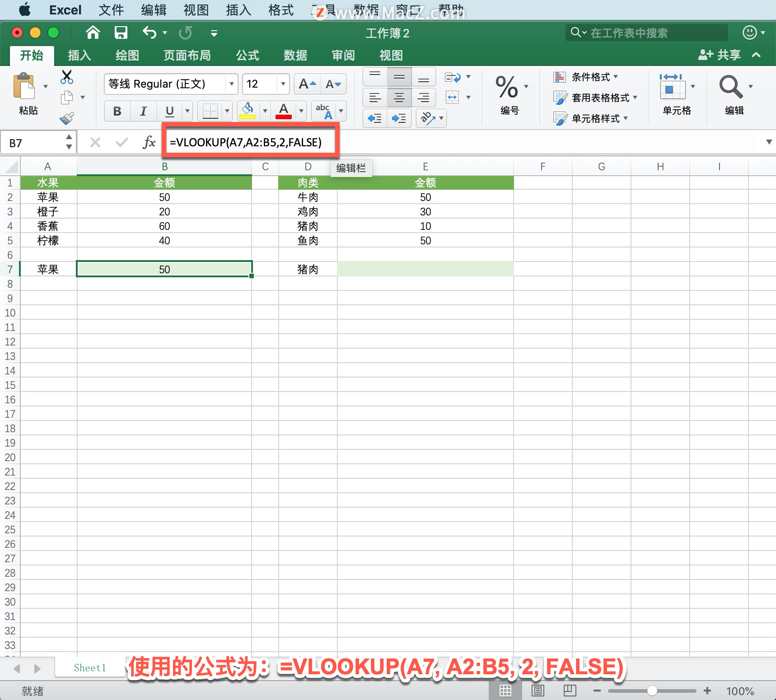Switch to page layout view button
This screenshot has width=776, height=700.
click(538, 691)
